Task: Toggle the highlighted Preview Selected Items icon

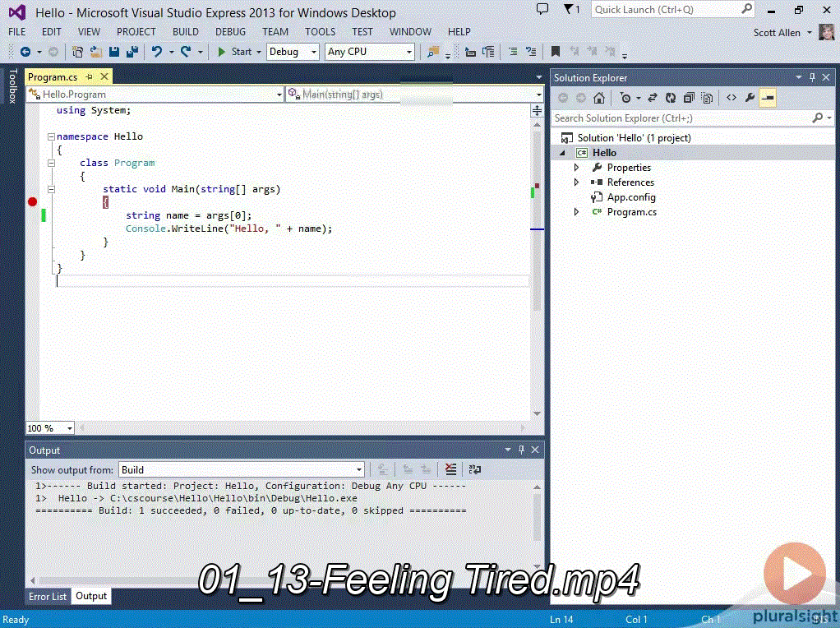Action: click(x=768, y=98)
